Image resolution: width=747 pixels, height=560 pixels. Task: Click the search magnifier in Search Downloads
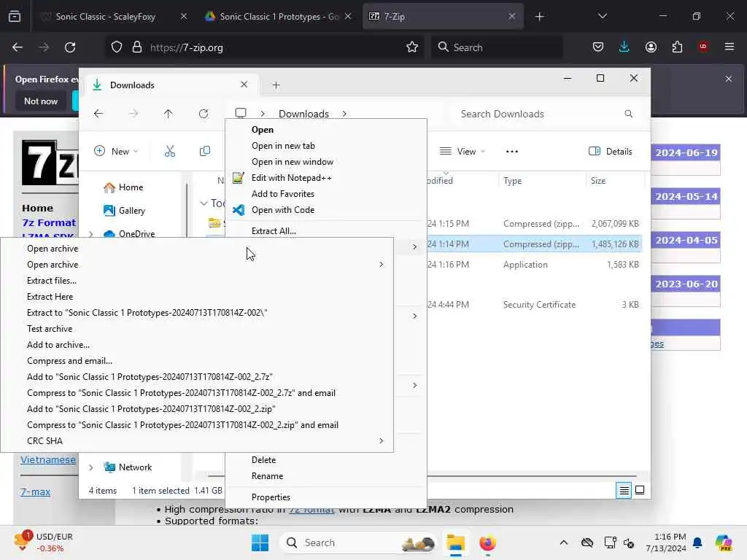point(628,114)
